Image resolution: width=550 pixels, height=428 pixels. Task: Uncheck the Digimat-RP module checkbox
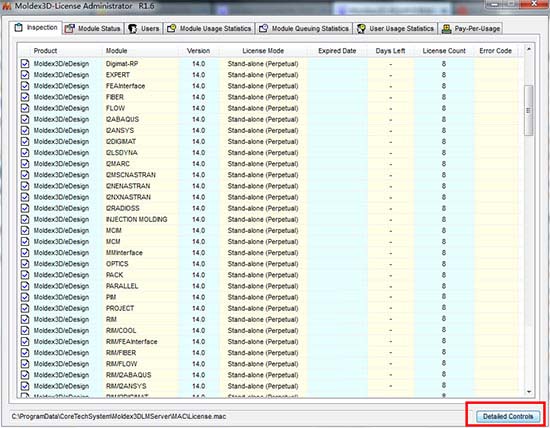click(x=25, y=64)
